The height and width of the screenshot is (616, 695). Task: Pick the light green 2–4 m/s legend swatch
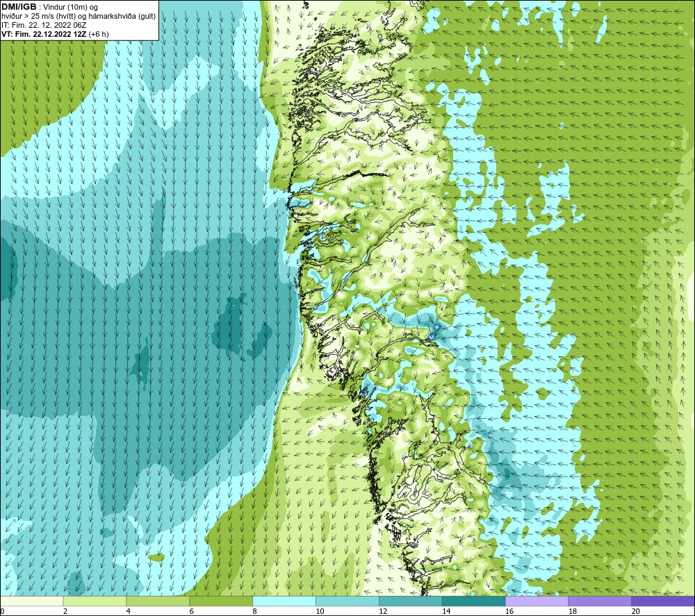(x=95, y=601)
